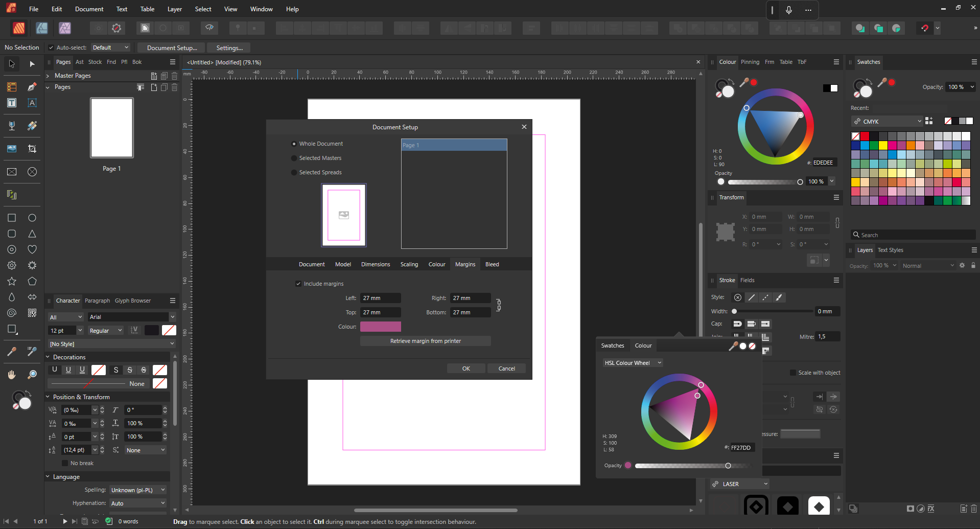
Task: Open the Auto-select Default dropdown
Action: [110, 48]
